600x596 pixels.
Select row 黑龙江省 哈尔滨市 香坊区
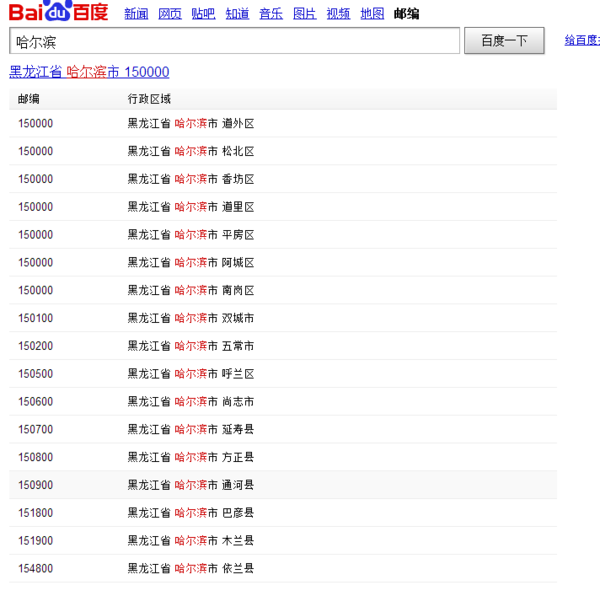[x=283, y=179]
